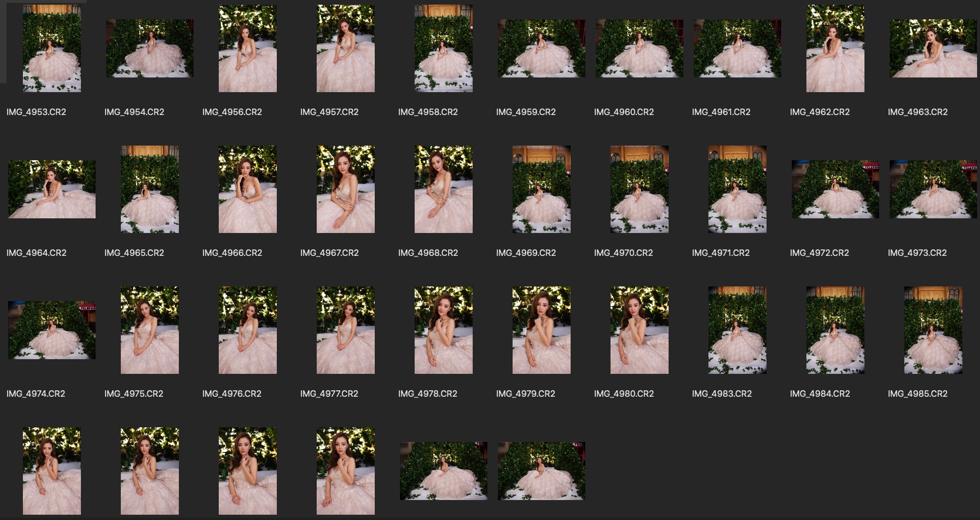Click the IMG_4980.CR2 image thumbnail
Screen dimensions: 980x520
639,330
